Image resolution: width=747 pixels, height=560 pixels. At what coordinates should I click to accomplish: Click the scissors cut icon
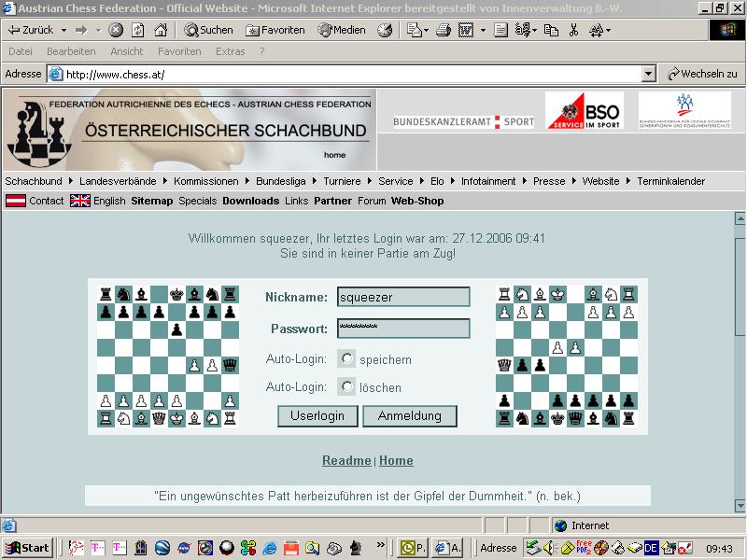coord(573,31)
